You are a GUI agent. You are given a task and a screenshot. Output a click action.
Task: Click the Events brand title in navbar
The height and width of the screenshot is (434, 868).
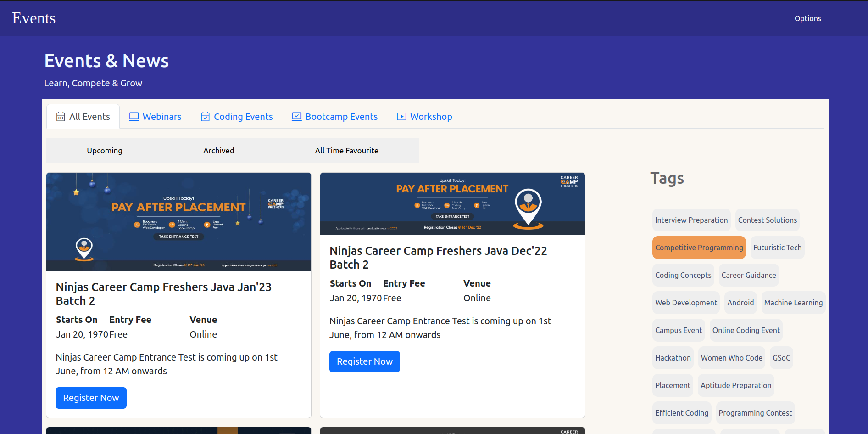[34, 18]
